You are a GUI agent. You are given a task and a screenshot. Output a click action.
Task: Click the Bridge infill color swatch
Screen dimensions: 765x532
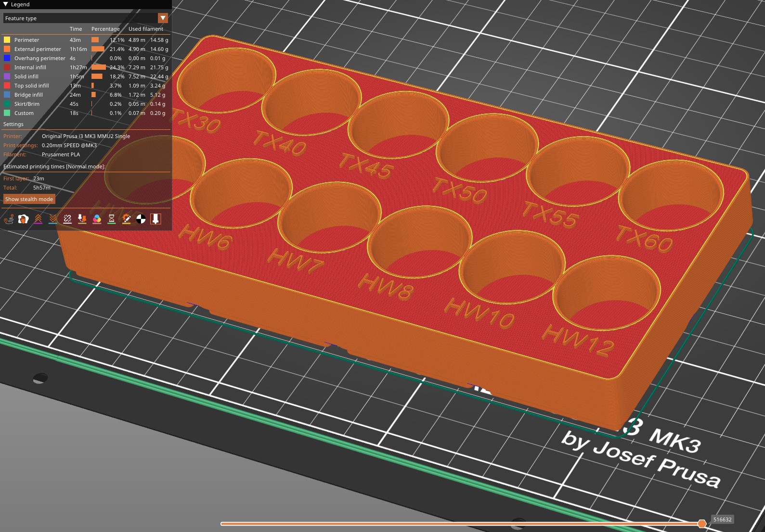pos(7,95)
